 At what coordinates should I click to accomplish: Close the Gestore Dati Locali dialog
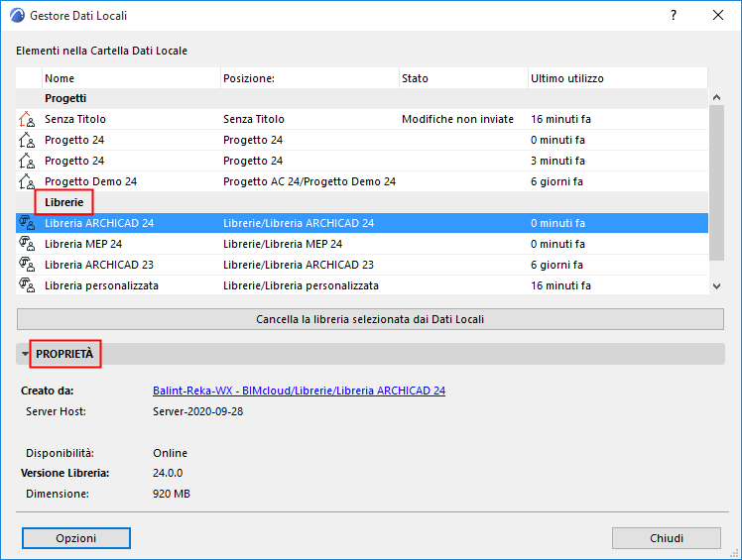tap(718, 15)
